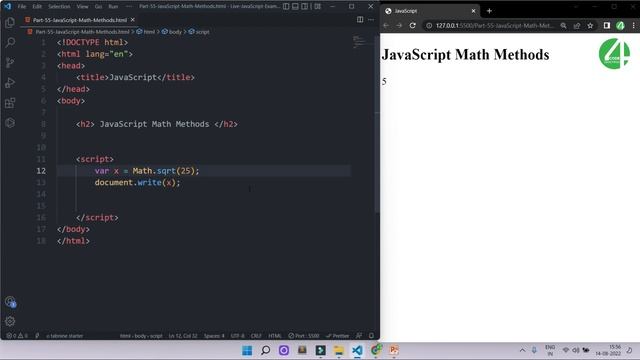Open the browser profile avatar
This screenshot has width=640, height=360.
[x=620, y=25]
